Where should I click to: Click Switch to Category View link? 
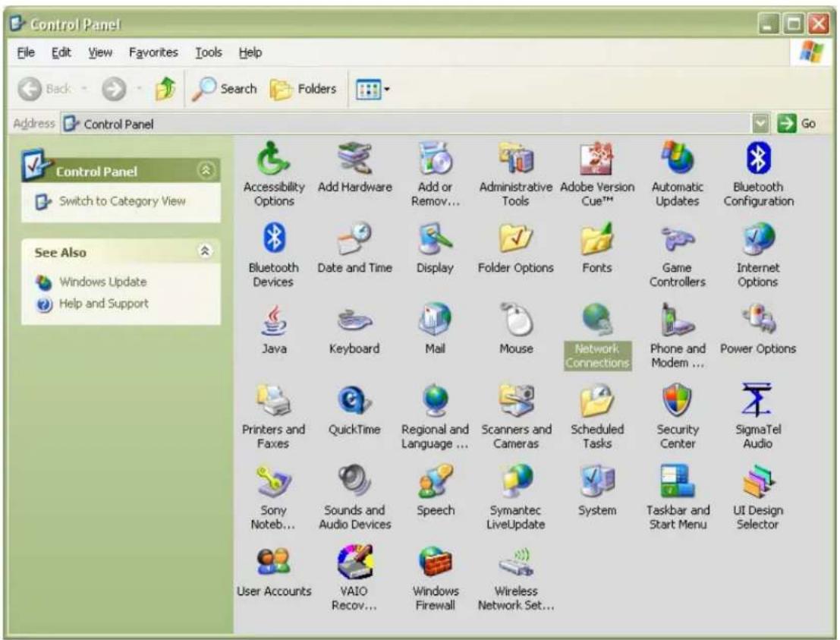coord(122,201)
